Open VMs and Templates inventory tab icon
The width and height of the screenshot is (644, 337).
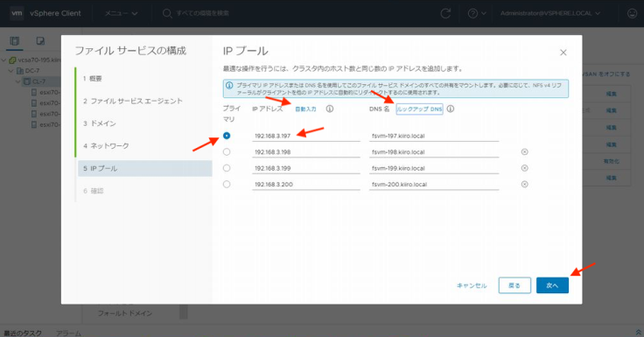tap(40, 40)
